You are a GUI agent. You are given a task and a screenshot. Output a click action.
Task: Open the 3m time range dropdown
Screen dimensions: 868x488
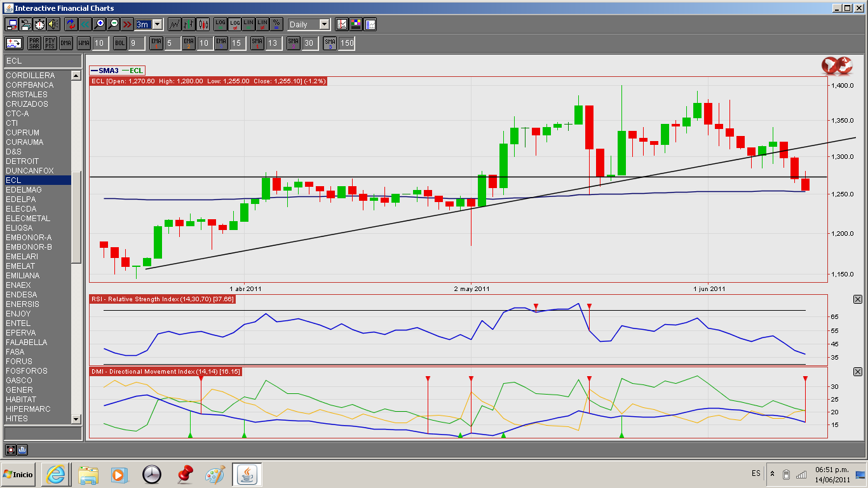tap(158, 24)
